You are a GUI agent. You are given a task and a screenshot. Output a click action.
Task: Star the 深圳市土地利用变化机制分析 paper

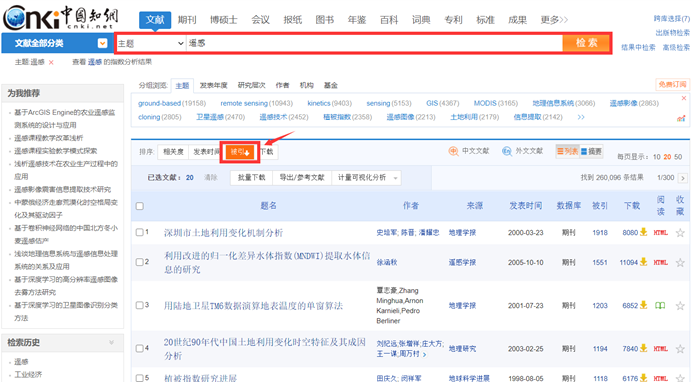point(680,232)
